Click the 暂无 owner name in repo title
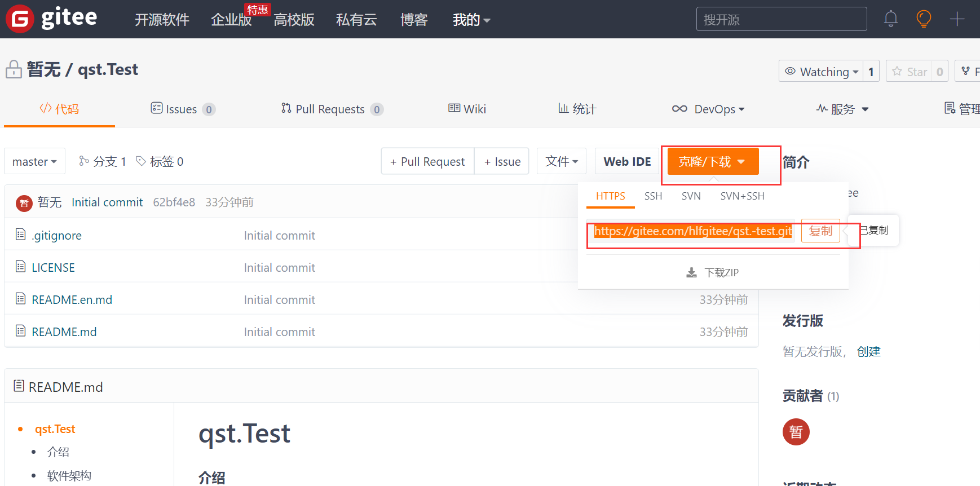Image resolution: width=980 pixels, height=486 pixels. point(43,69)
